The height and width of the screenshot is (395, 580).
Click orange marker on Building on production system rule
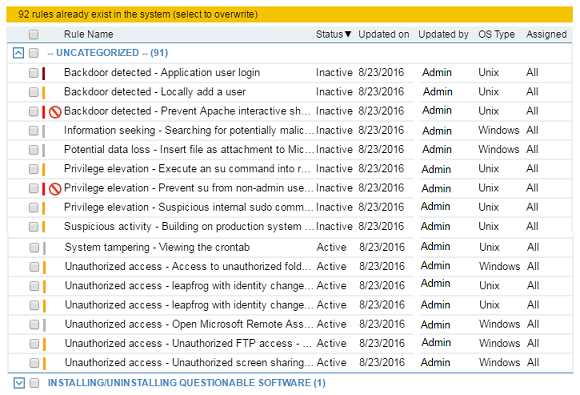(x=44, y=226)
